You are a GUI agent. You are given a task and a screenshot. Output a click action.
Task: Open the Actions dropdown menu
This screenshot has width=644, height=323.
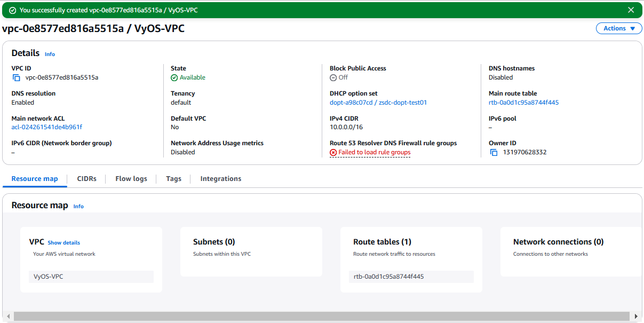[618, 28]
